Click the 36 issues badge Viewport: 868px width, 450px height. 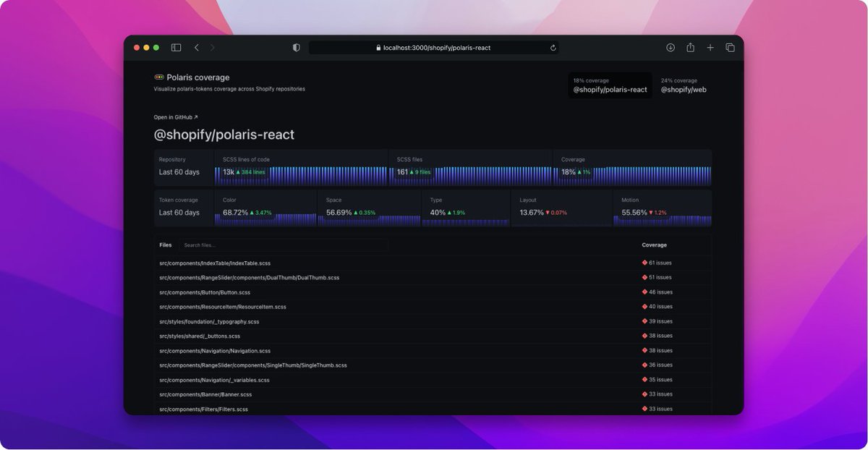pos(658,365)
